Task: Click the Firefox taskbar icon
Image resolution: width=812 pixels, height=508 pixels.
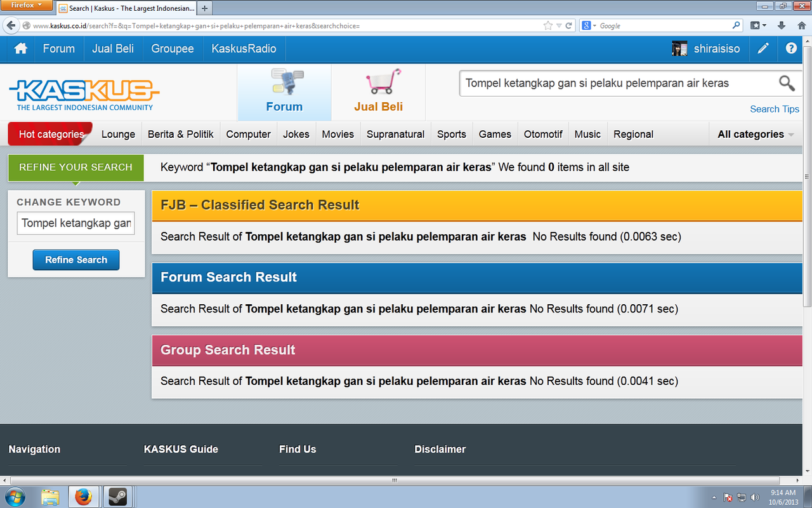Action: 83,496
